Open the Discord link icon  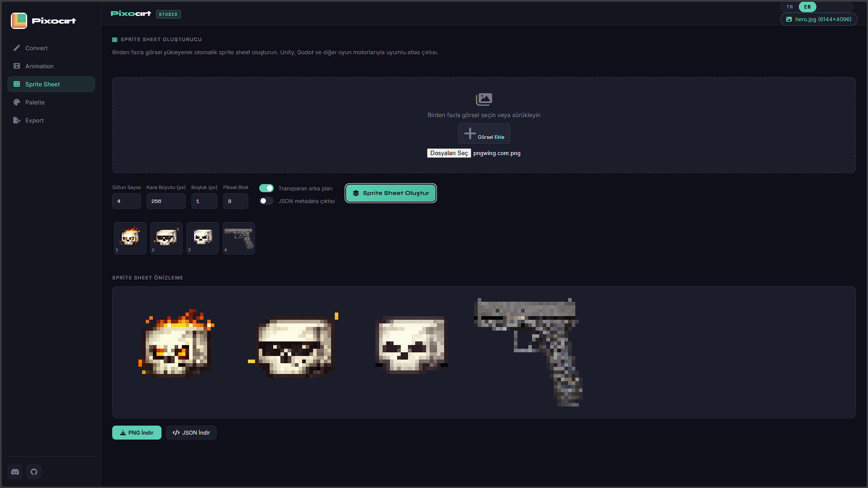[15, 472]
